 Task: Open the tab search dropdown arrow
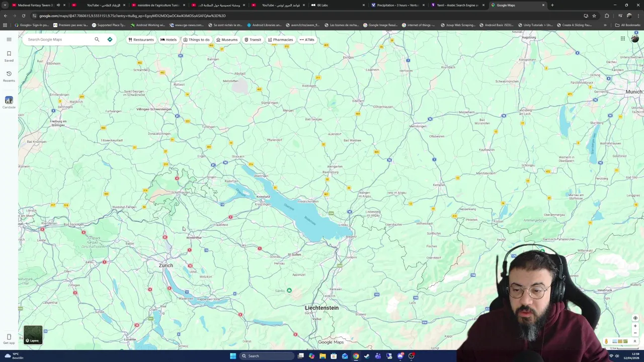point(5,5)
